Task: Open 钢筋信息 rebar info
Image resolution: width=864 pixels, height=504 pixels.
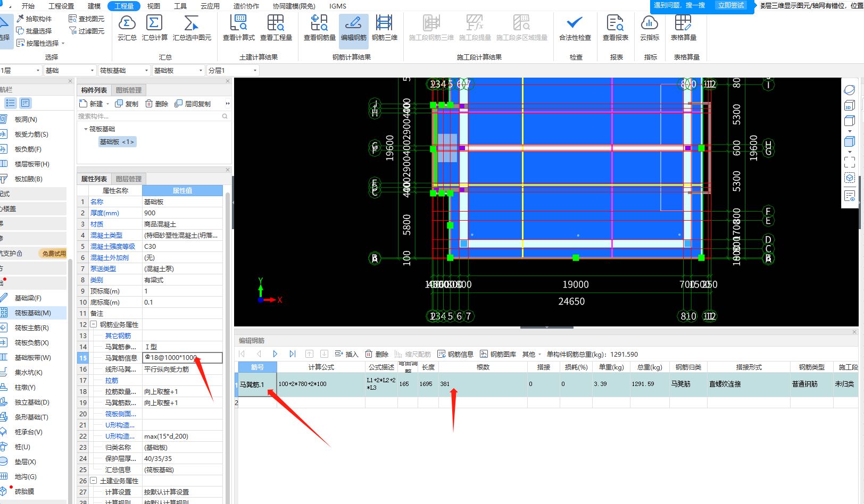Action: [455, 354]
